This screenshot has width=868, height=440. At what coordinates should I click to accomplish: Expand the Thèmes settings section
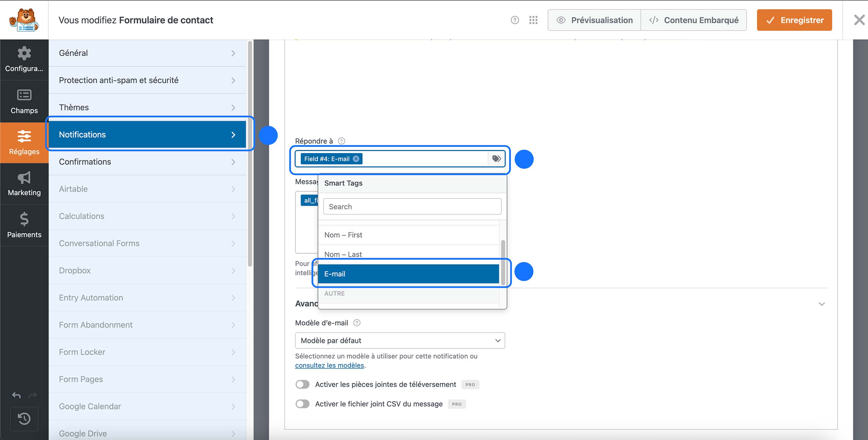148,107
